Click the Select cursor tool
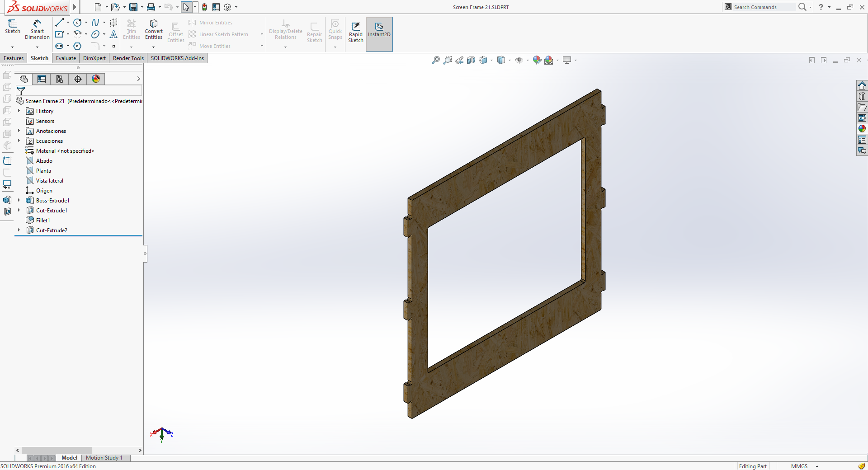Viewport: 868px width, 470px height. click(x=186, y=7)
